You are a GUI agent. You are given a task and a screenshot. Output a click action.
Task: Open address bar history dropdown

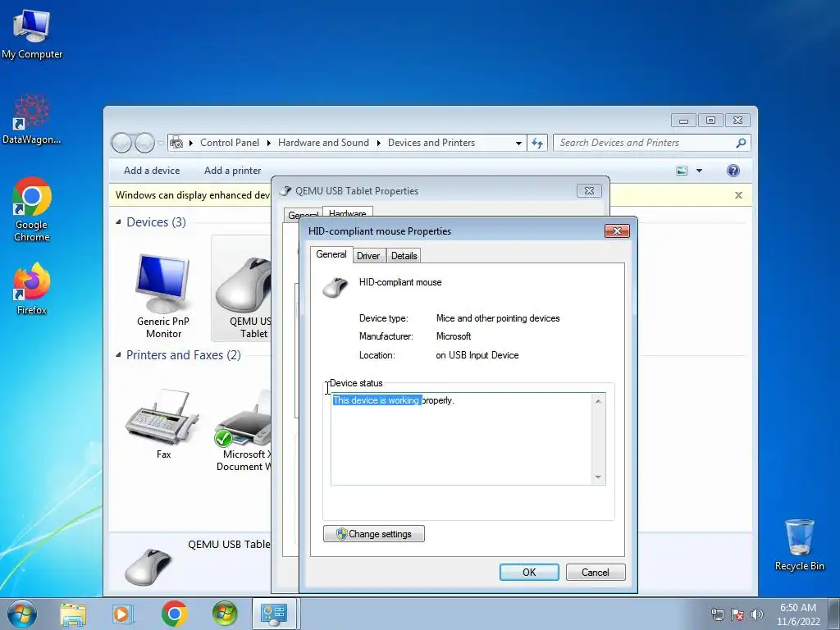pos(518,143)
